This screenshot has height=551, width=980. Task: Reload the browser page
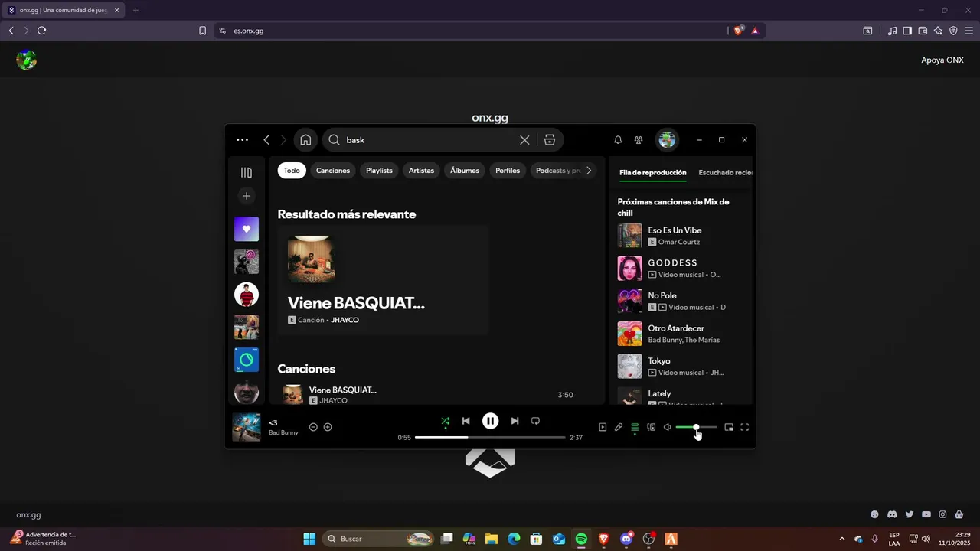click(41, 31)
